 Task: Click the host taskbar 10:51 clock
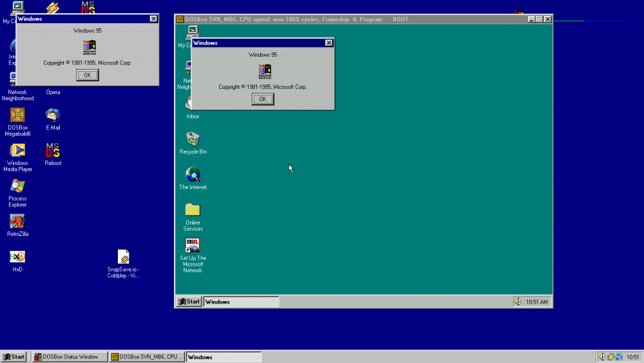[632, 357]
